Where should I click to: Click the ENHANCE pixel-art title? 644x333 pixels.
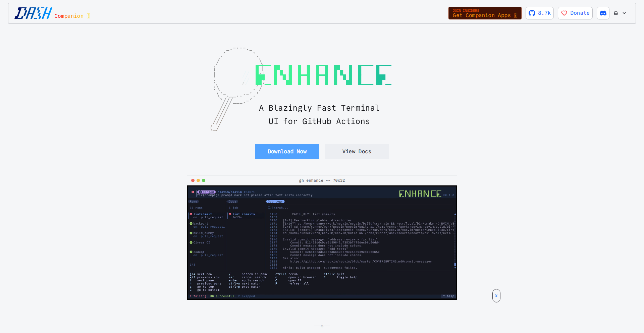click(x=323, y=75)
